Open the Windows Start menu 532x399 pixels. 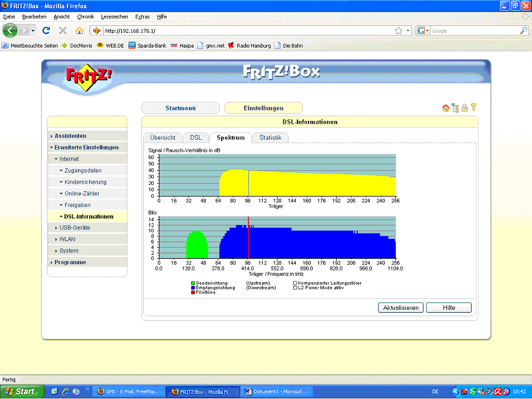[22, 391]
